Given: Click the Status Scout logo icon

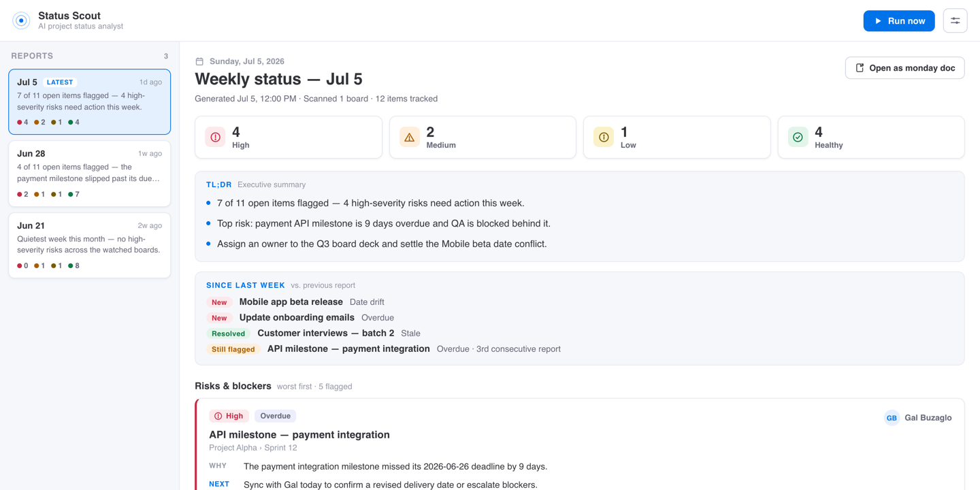Looking at the screenshot, I should pos(21,20).
